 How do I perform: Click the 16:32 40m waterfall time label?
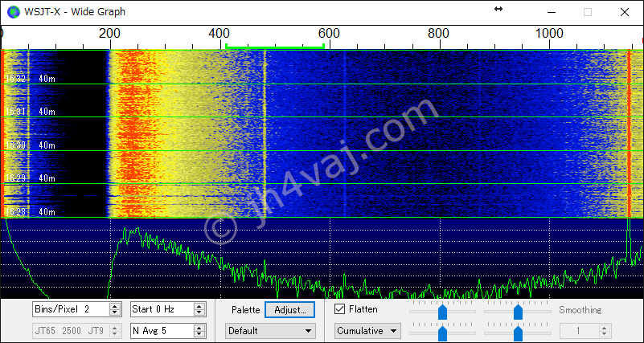tap(30, 79)
